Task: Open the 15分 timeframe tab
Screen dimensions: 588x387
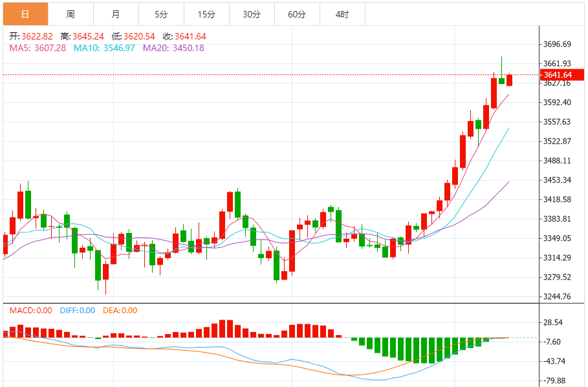Action: [206, 14]
